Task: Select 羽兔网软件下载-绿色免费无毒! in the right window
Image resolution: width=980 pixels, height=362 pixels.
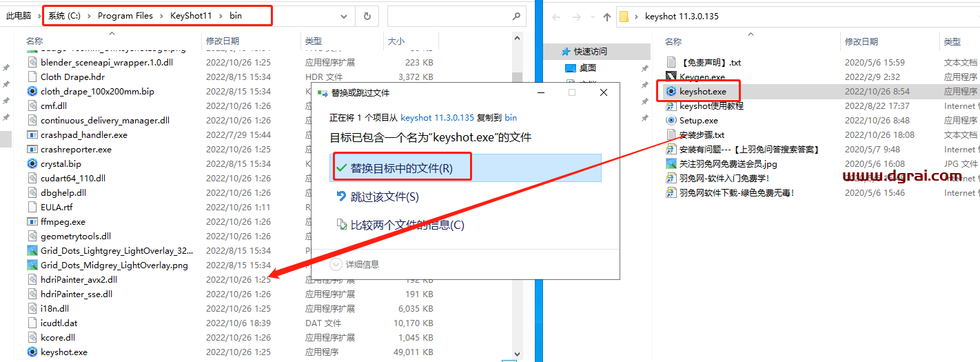Action: coord(737,192)
